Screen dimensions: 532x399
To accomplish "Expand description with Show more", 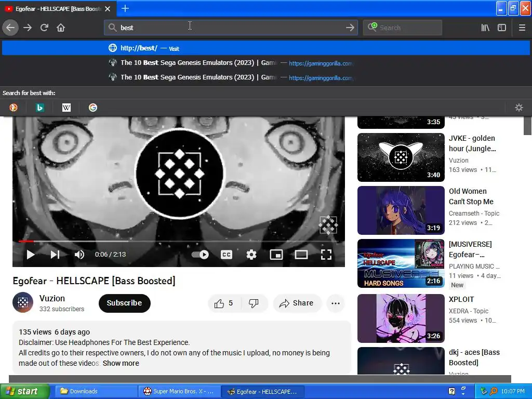I will (x=121, y=363).
